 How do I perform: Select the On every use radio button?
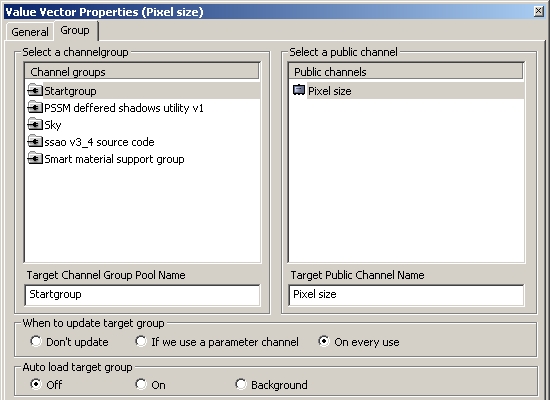click(324, 341)
